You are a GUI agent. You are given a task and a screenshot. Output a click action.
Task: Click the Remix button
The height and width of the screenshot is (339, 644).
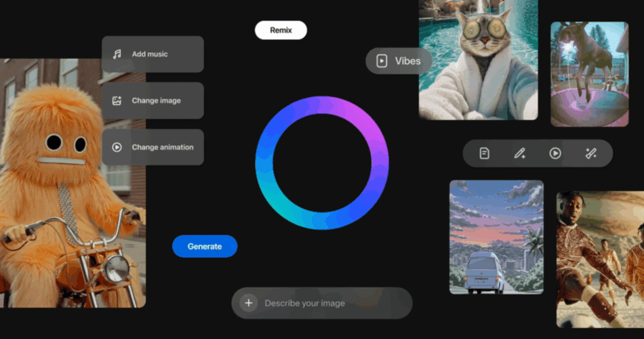281,30
